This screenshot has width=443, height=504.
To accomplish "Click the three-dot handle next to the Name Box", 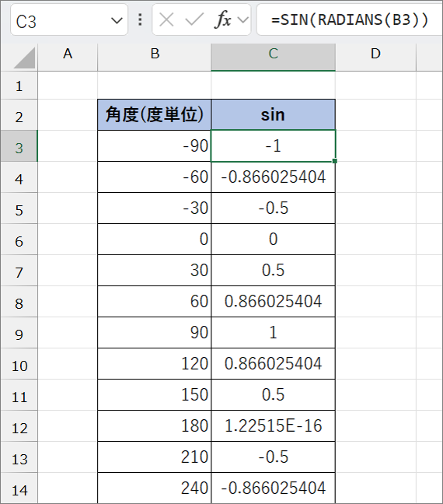I will [x=140, y=20].
